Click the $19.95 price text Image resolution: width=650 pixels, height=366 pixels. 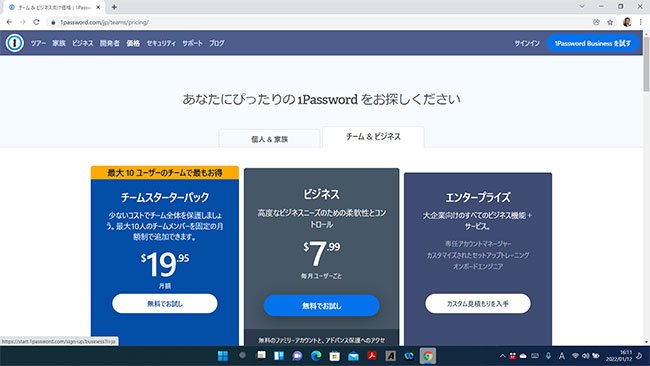pyautogui.click(x=165, y=264)
